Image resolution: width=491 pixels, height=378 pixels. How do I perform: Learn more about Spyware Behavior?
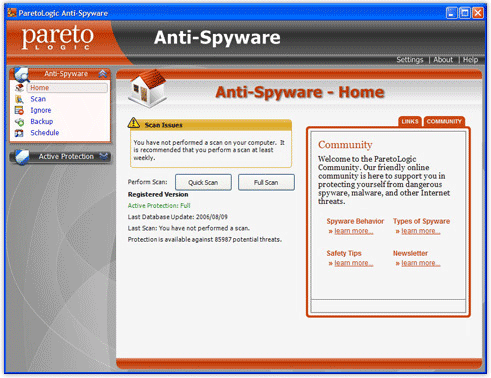click(354, 231)
